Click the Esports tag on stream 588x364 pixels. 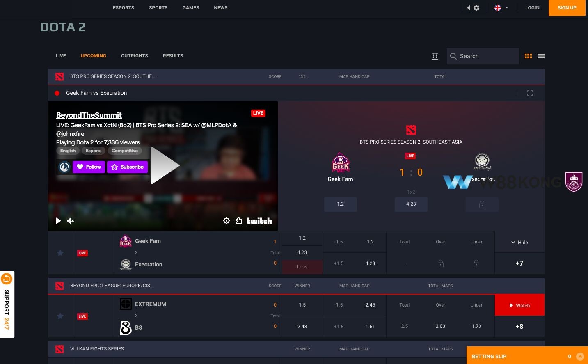[94, 151]
